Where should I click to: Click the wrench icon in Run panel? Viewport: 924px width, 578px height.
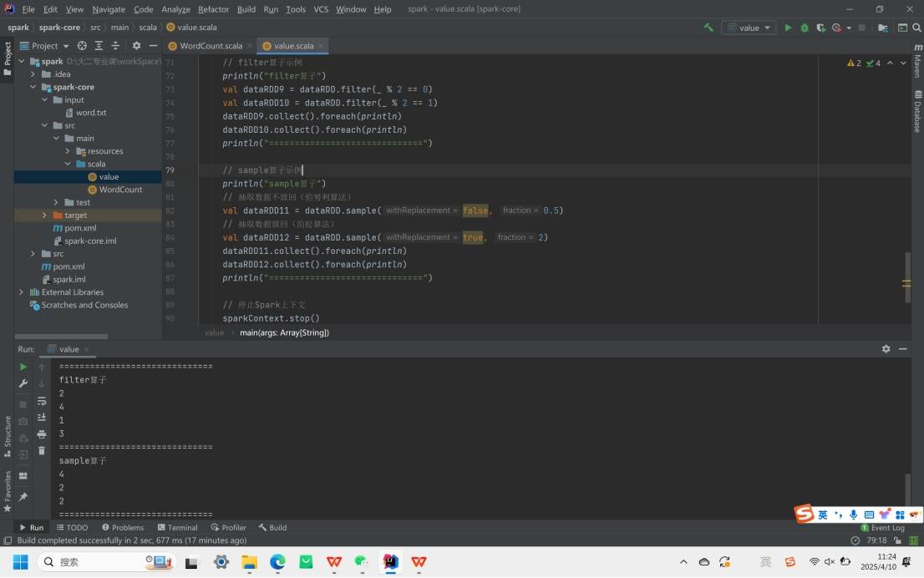(23, 383)
